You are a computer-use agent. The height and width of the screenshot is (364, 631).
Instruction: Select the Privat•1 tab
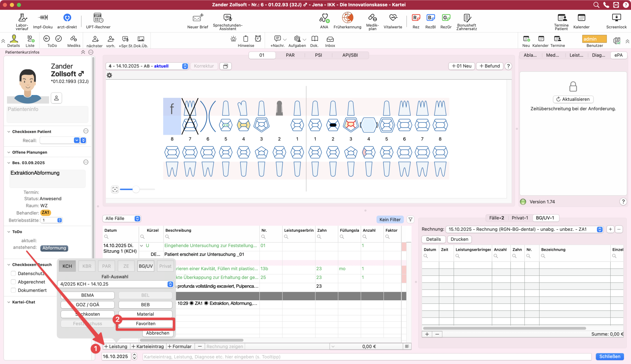tap(519, 218)
